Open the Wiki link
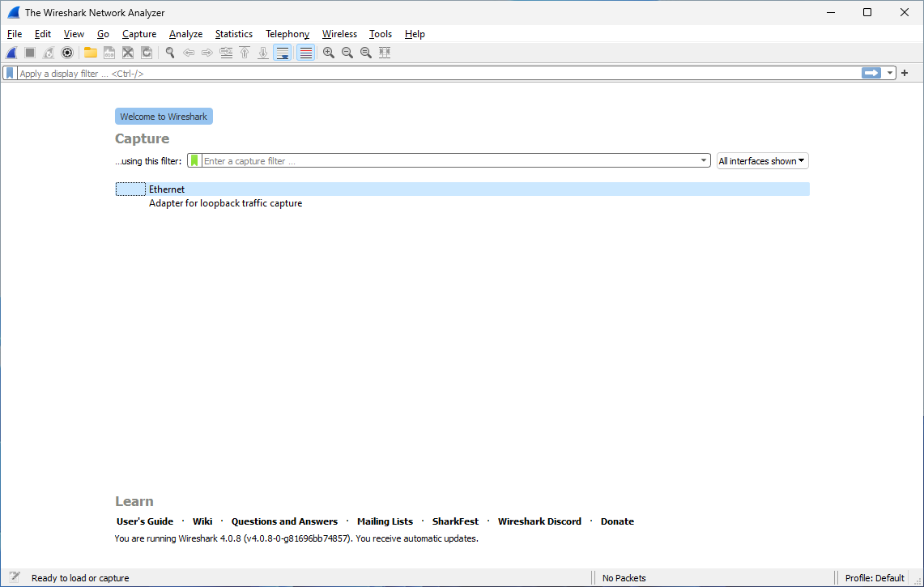The image size is (924, 587). tap(202, 521)
